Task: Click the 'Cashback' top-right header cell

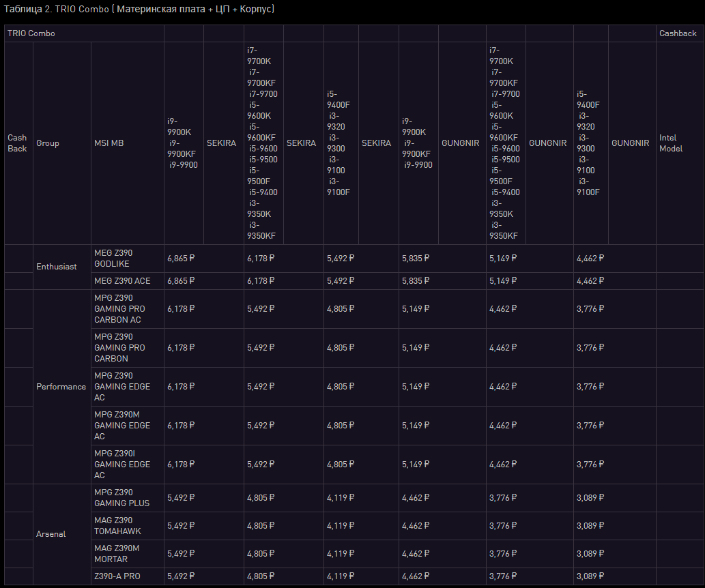Action: 678,33
